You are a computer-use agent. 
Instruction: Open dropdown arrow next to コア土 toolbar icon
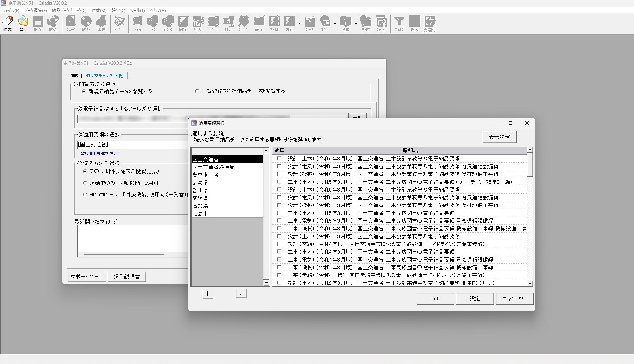[x=335, y=24]
